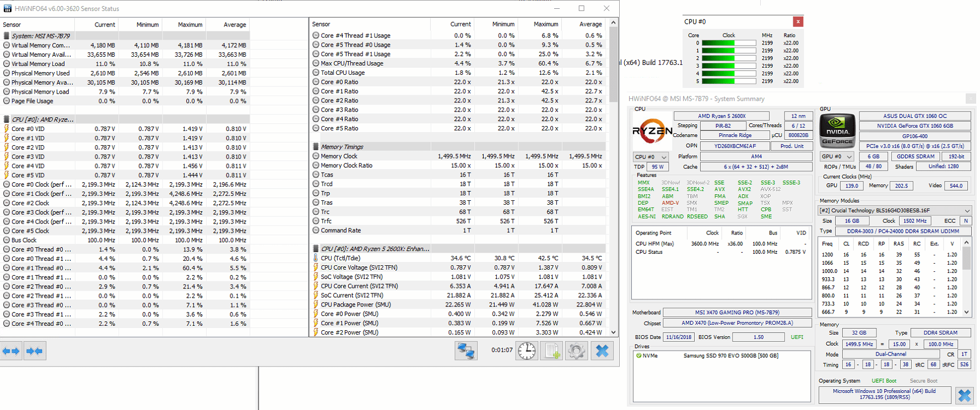980x410 pixels.
Task: Open the Crucial Technology memory module dropdown
Action: [x=895, y=210]
